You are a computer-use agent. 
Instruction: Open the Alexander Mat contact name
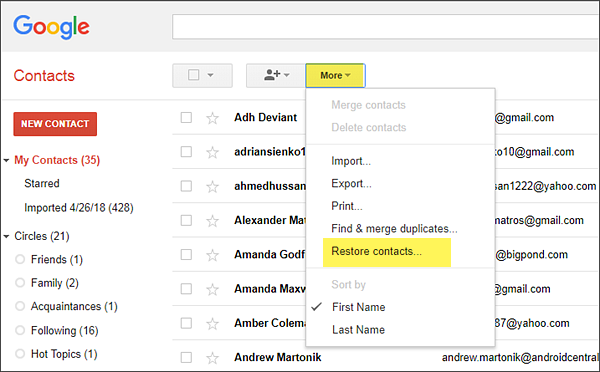pyautogui.click(x=270, y=220)
